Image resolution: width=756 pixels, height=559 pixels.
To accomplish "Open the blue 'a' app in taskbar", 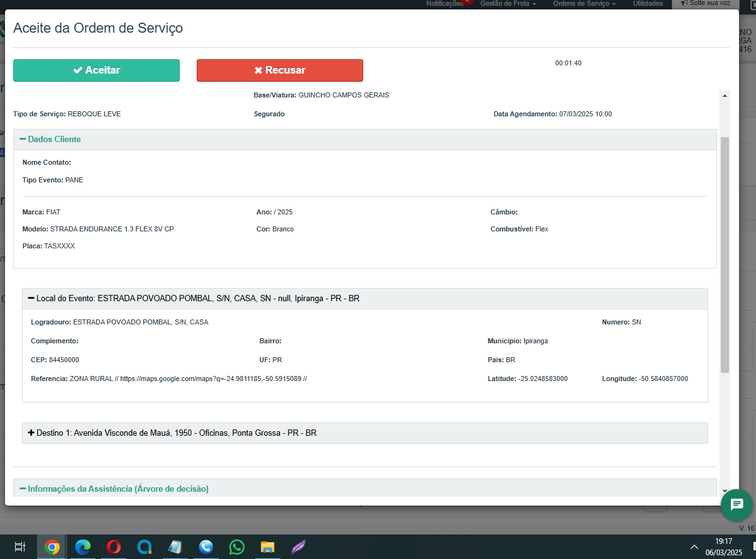I will point(145,547).
